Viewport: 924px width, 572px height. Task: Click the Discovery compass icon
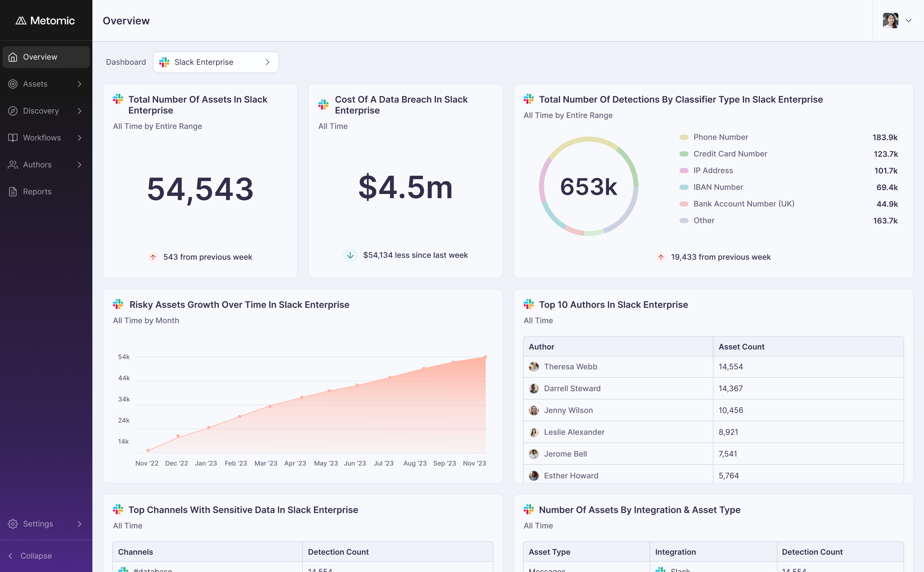click(13, 111)
